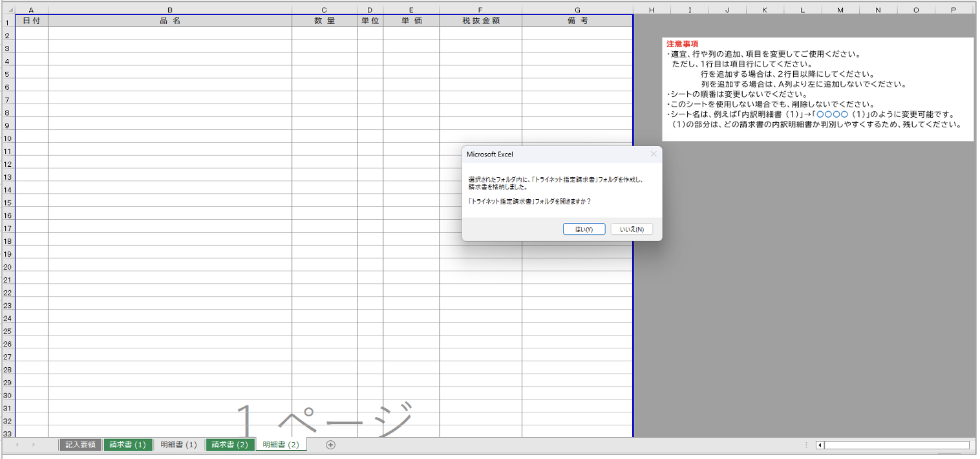Click the horizontal scrollbar left arrow
This screenshot has width=980, height=459.
click(820, 445)
